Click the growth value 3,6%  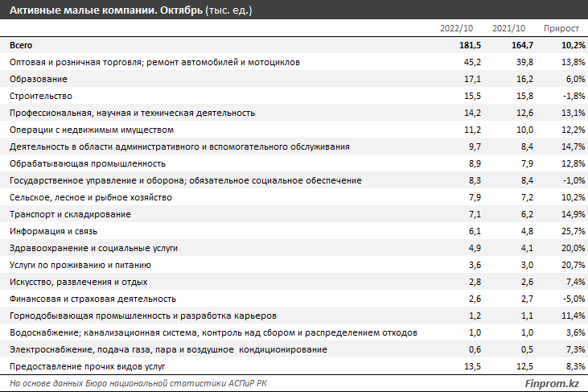[x=575, y=332]
